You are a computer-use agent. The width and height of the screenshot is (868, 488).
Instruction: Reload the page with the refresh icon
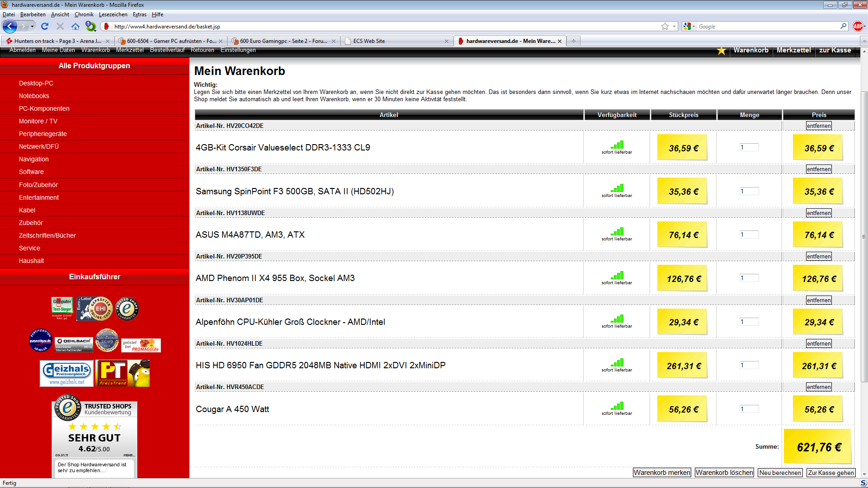pyautogui.click(x=45, y=26)
